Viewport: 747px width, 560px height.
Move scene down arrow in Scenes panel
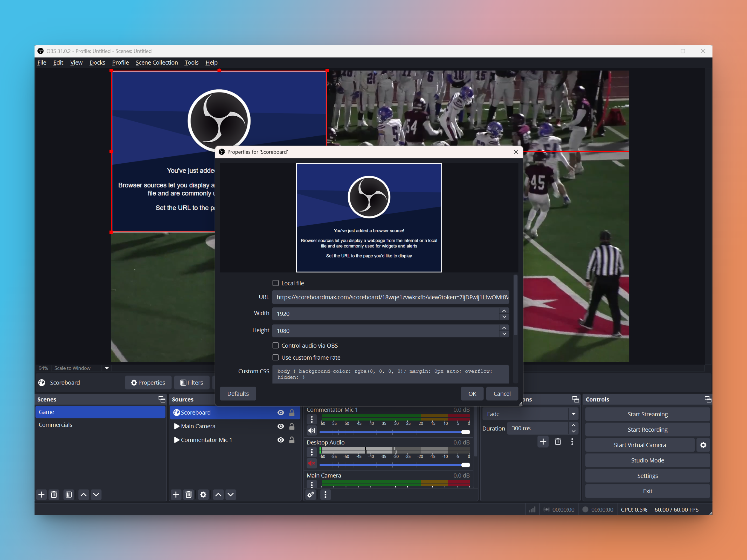96,494
